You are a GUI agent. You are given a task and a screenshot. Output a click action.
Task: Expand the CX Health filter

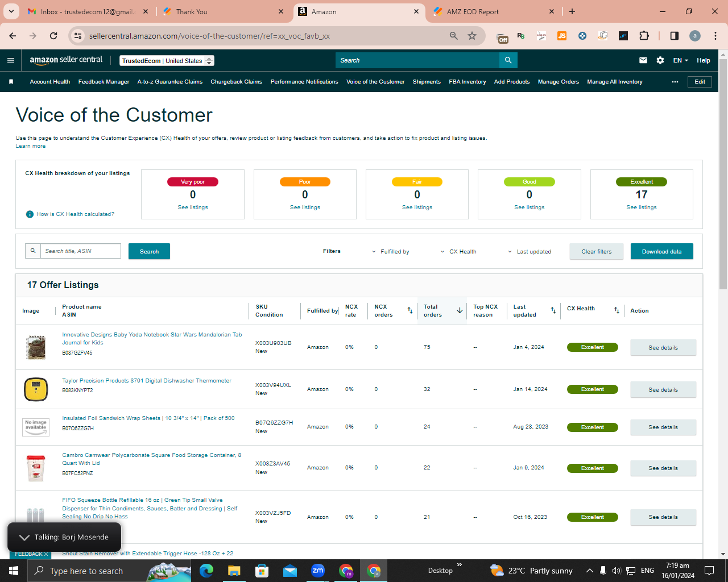458,252
